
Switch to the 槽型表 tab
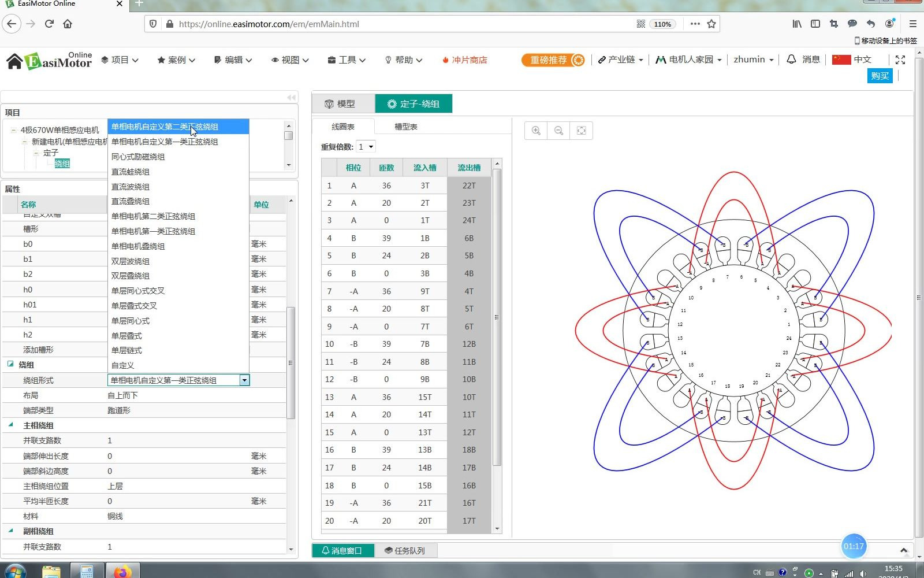click(x=405, y=127)
